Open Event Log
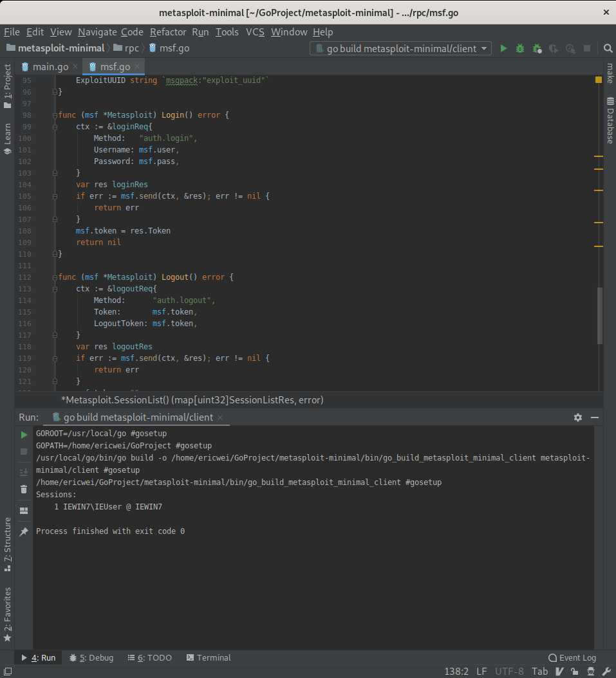616x678 pixels. [572, 657]
